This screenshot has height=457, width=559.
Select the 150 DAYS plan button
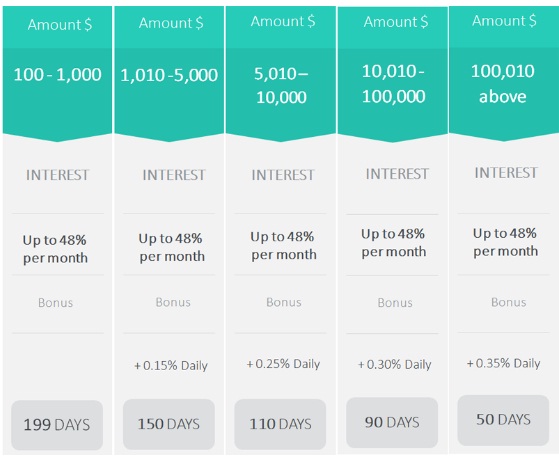click(x=169, y=424)
